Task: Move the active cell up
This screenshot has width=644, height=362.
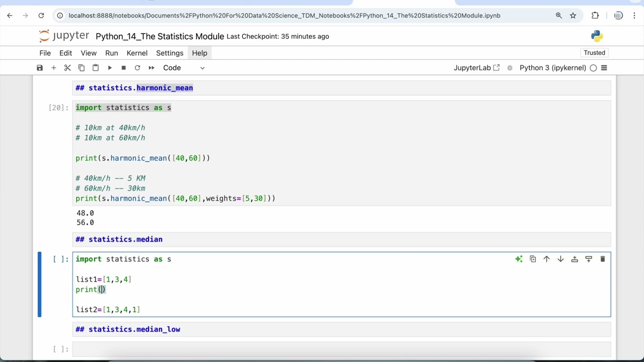Action: click(546, 259)
